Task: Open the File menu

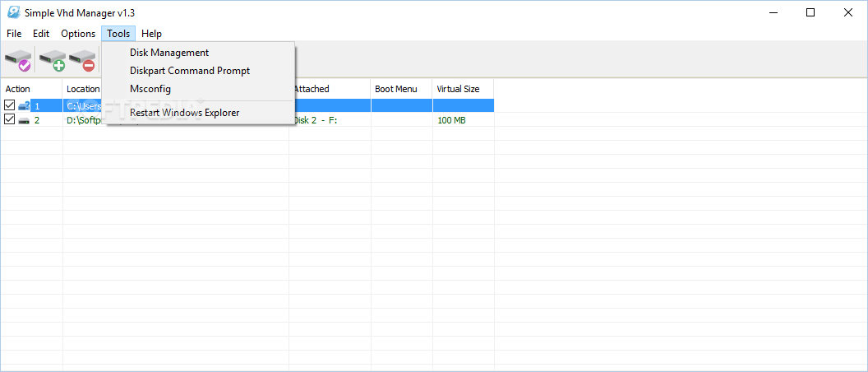Action: pyautogui.click(x=14, y=33)
